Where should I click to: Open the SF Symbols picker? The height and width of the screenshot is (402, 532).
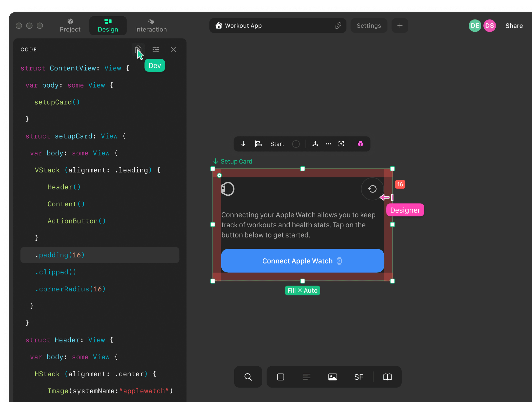coord(358,377)
